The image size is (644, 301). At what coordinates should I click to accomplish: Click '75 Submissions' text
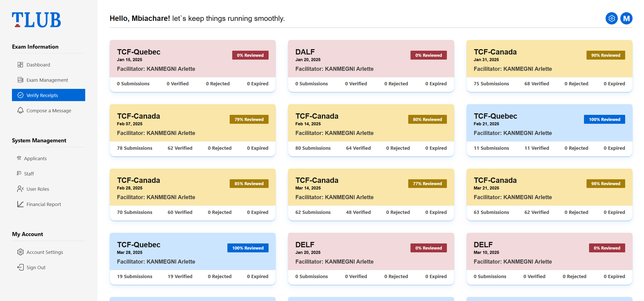[x=491, y=84]
